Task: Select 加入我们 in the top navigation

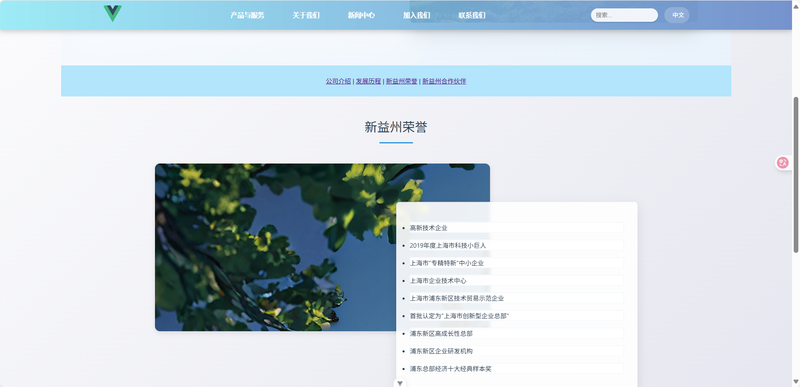Action: coord(416,15)
